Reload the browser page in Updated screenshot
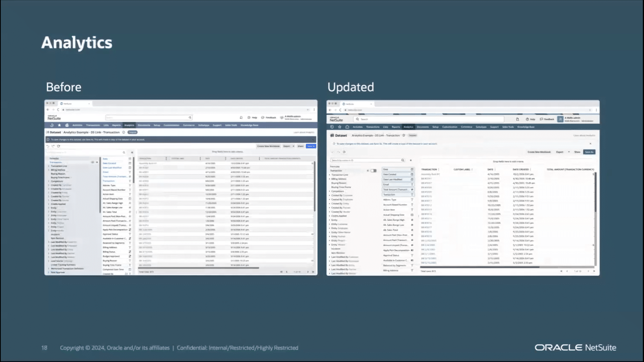The image size is (644, 362). pyautogui.click(x=341, y=110)
